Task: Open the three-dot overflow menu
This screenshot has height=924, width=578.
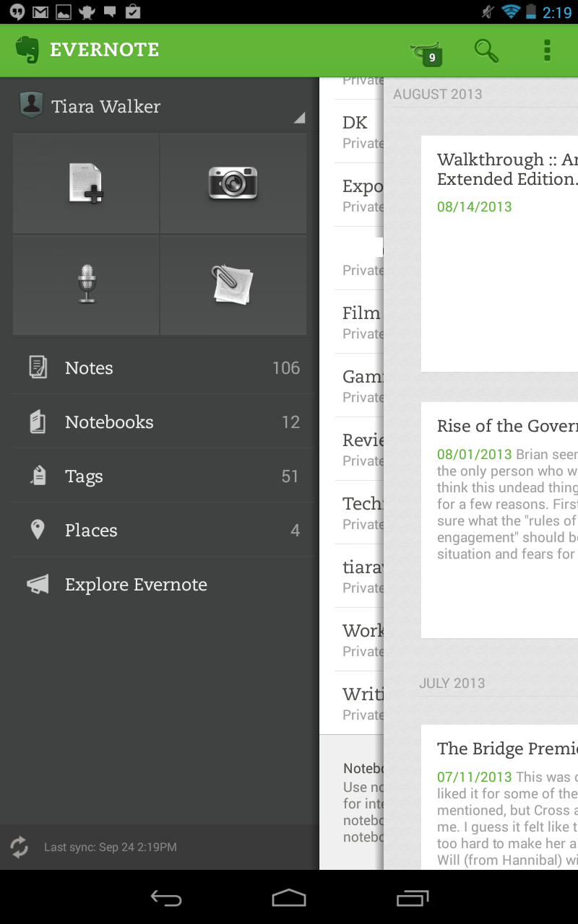Action: coord(547,51)
